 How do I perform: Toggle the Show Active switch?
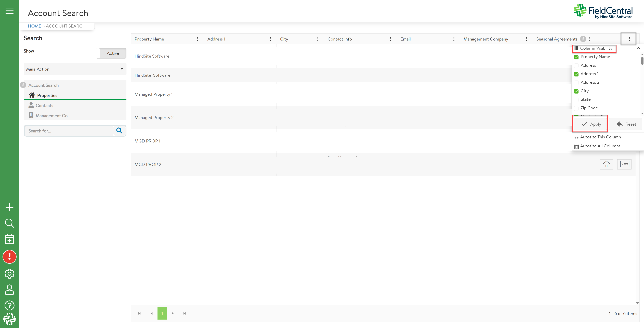point(111,53)
